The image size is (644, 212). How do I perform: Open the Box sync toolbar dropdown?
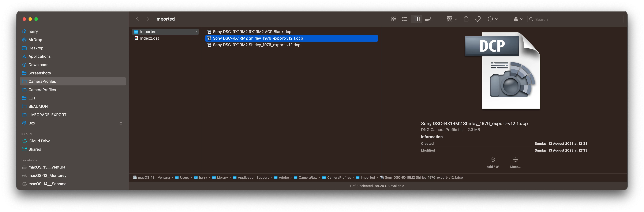coord(518,19)
